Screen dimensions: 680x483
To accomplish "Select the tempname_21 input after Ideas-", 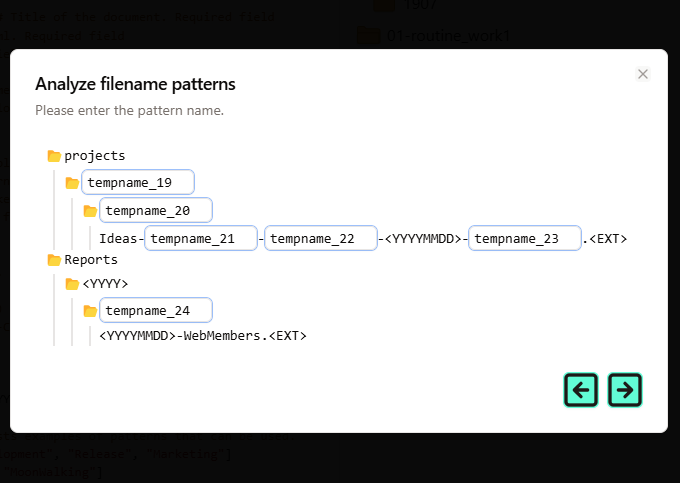I will coord(201,238).
